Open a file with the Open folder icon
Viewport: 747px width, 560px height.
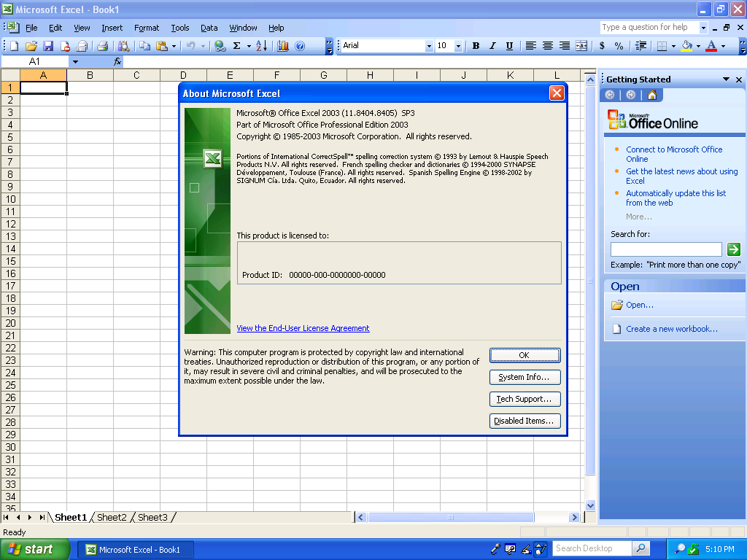coord(31,46)
